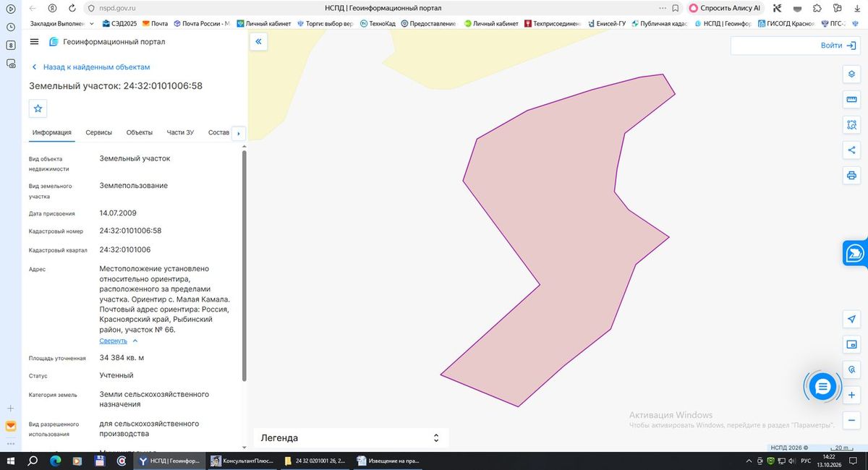Launch Microsoft Edge from the taskbar
The height and width of the screenshot is (470, 868).
point(56,460)
